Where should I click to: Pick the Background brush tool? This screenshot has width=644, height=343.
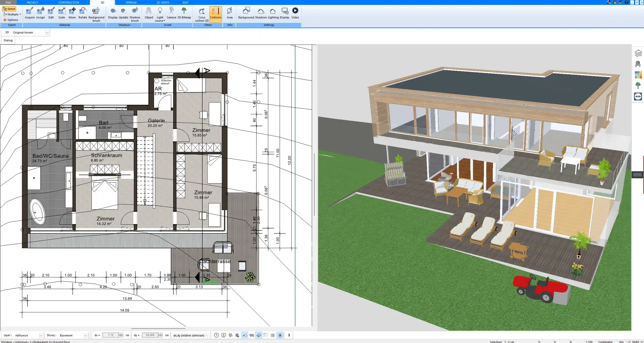point(96,15)
